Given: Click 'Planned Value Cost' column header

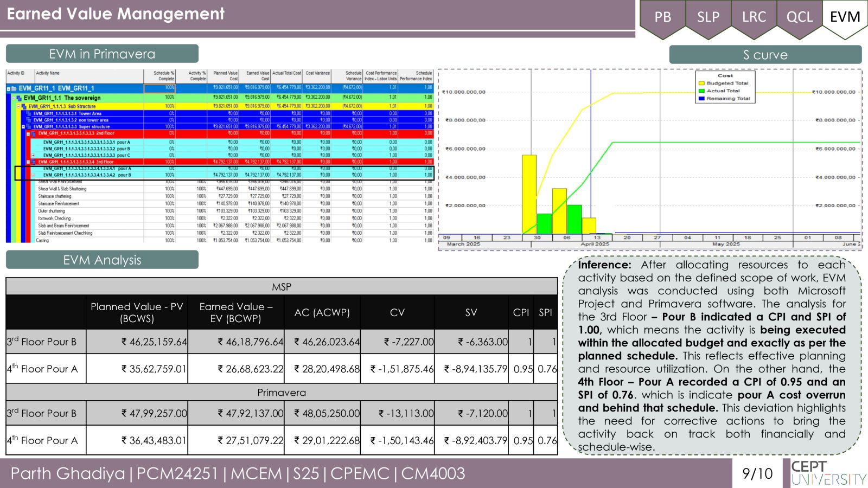Looking at the screenshot, I should tap(223, 76).
